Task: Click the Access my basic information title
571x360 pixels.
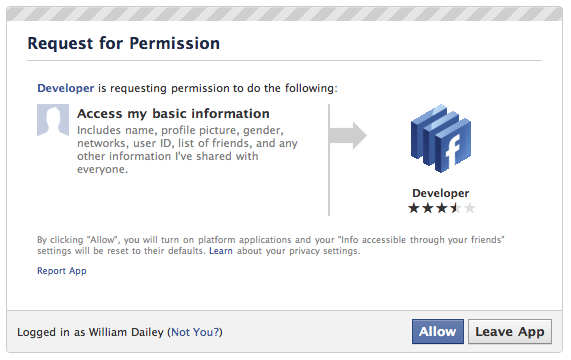Action: pos(173,114)
